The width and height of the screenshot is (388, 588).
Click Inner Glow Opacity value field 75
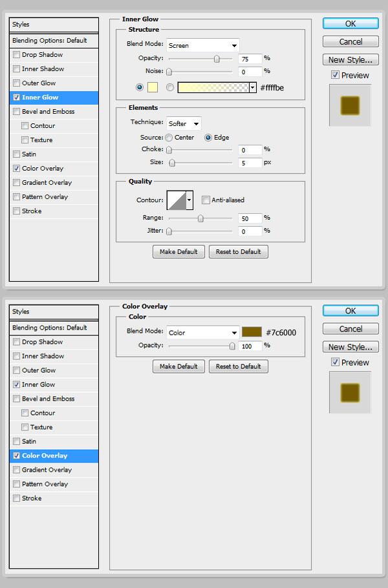pos(250,59)
